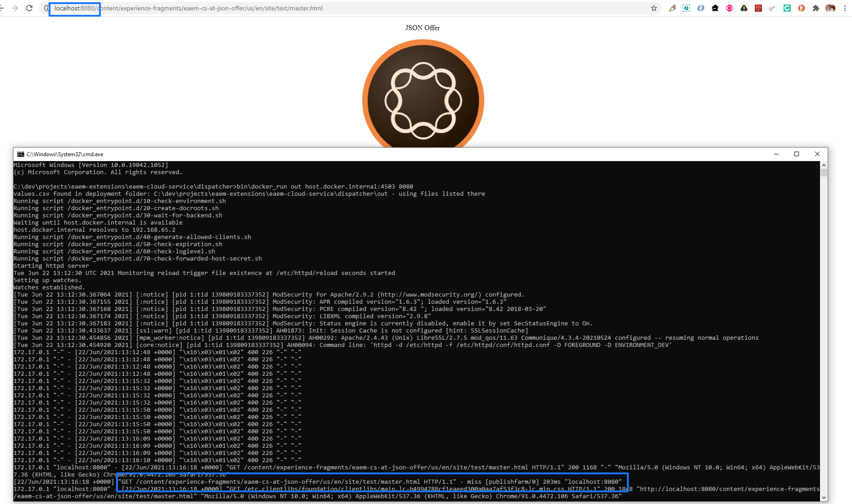Click the 'resuming normal operations' log line
This screenshot has width=852, height=504.
[386, 338]
